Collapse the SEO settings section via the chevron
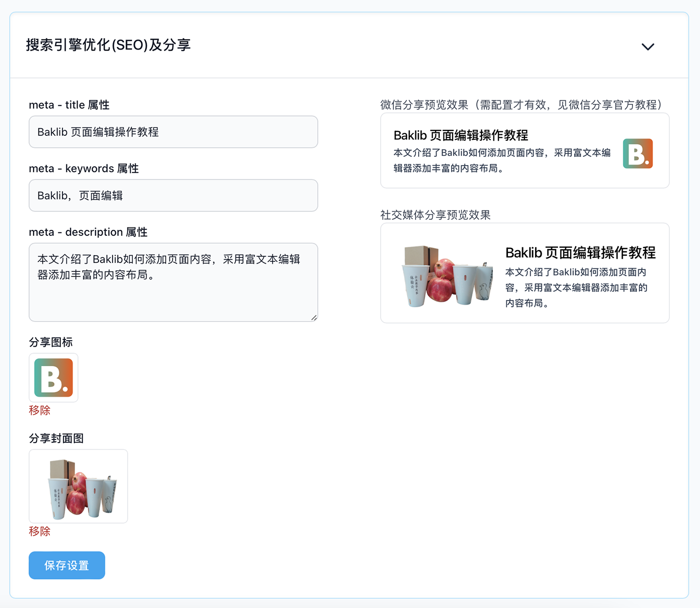Image resolution: width=700 pixels, height=608 pixels. 647,46
